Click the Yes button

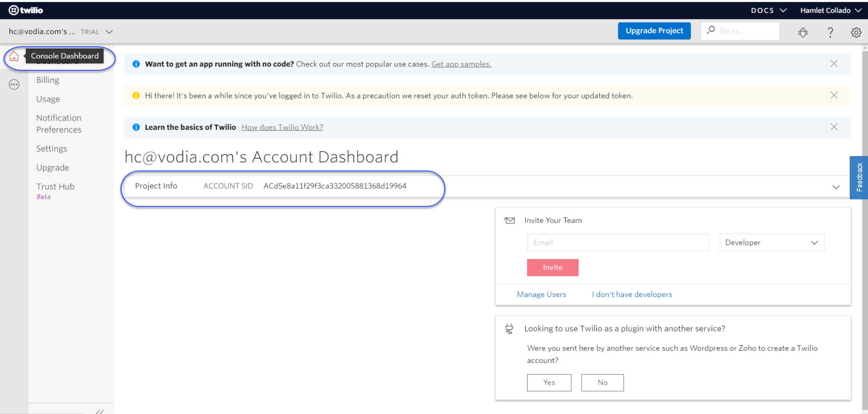coord(549,382)
